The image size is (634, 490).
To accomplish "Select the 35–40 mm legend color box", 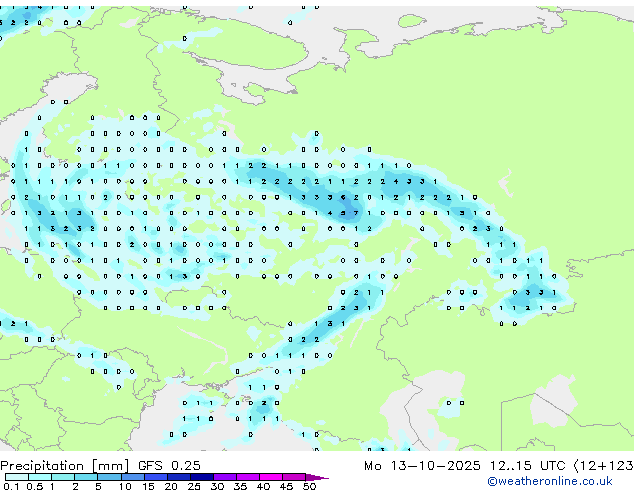I will click(247, 477).
